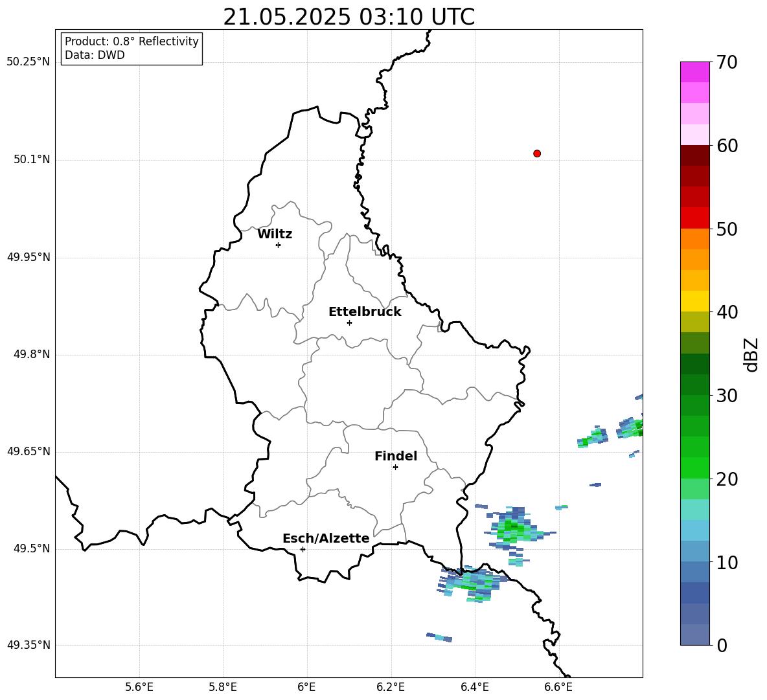Click the Ettelbruck station label

[x=365, y=312]
